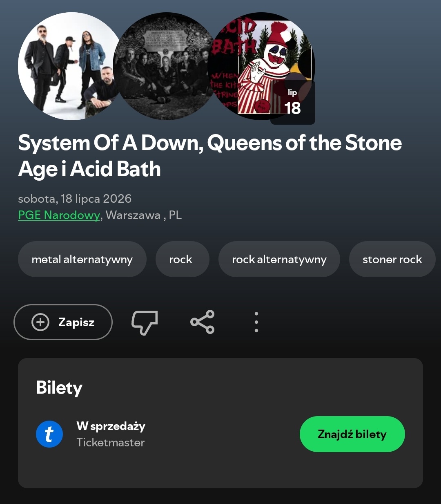441x504 pixels.
Task: Click the plus icon inside Zapisz
Action: coord(40,322)
